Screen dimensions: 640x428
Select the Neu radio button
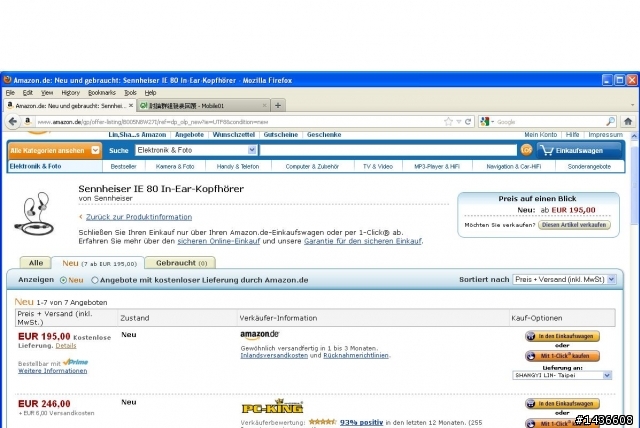tap(63, 280)
